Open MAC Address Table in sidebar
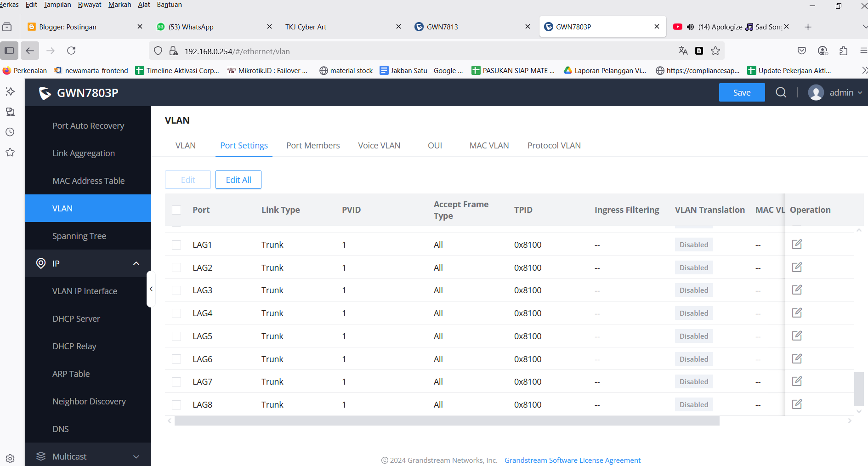 pyautogui.click(x=88, y=181)
